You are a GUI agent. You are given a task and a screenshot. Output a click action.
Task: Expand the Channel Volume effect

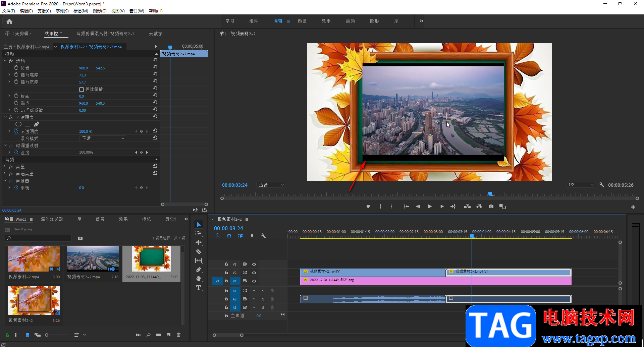tap(5, 173)
